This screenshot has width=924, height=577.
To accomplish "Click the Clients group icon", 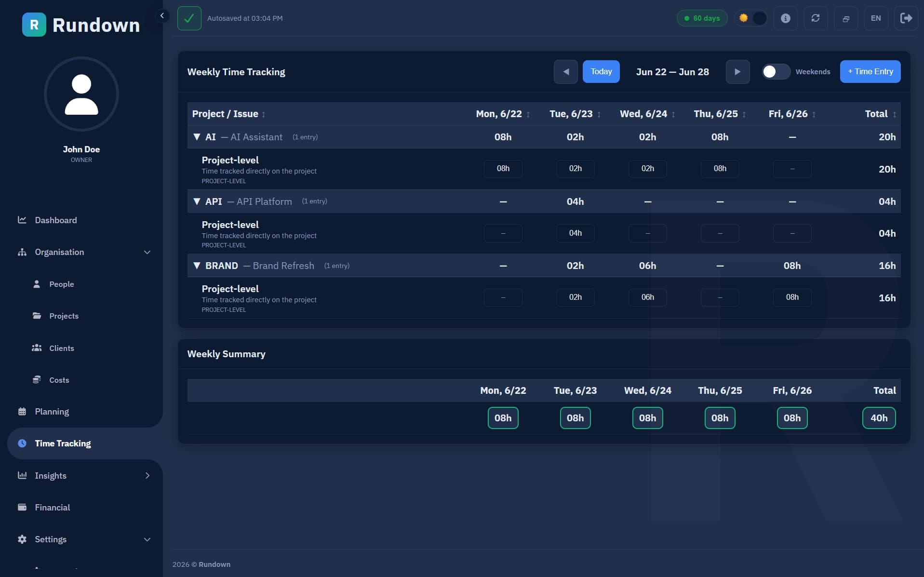I will coord(37,348).
